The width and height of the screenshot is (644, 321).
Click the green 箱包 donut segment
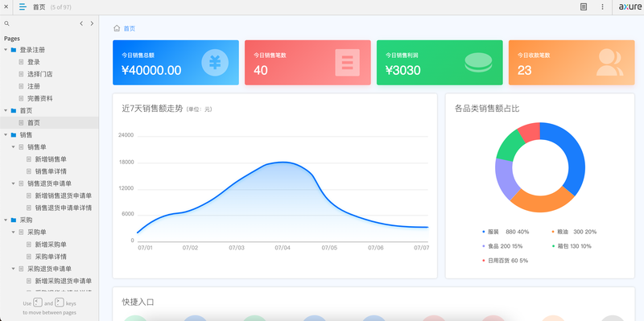[x=510, y=146]
